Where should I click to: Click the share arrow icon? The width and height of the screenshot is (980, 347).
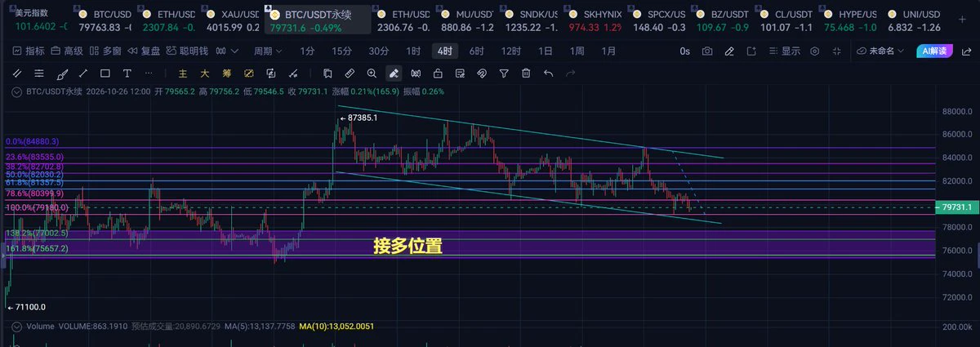[x=966, y=51]
